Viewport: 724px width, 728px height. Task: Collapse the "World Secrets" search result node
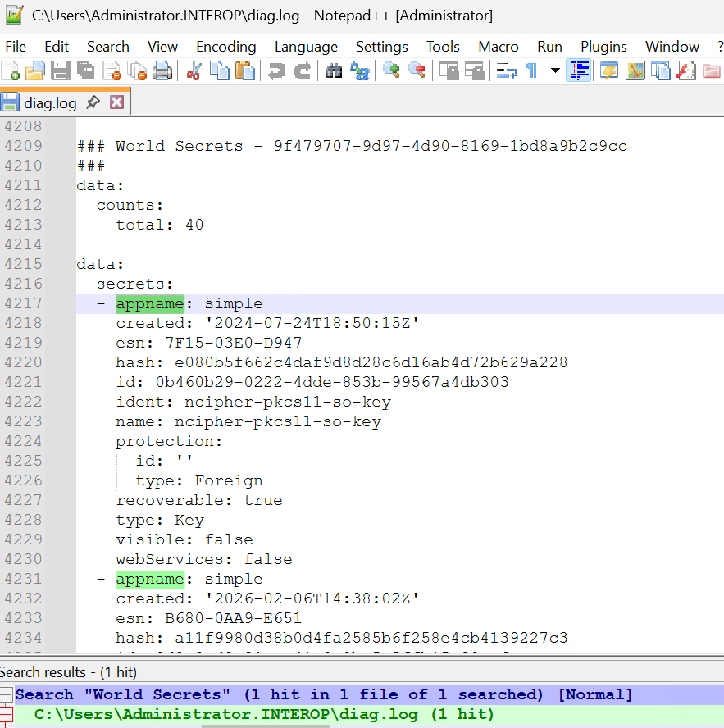pyautogui.click(x=6, y=694)
